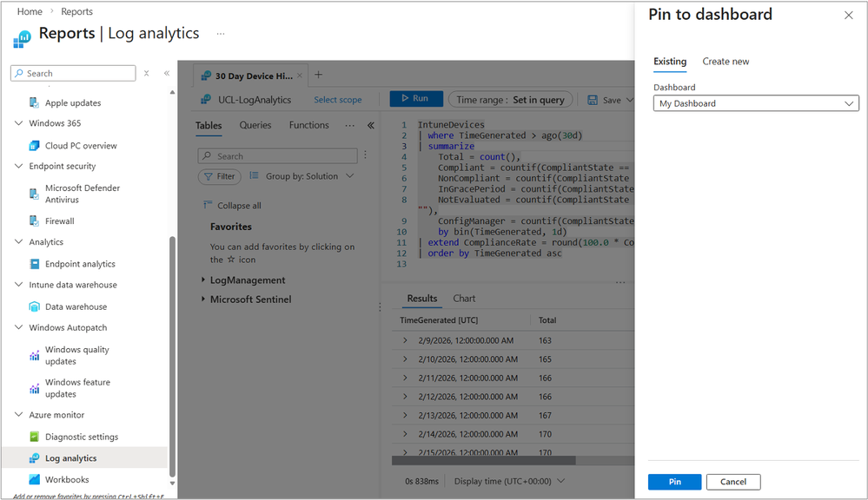Screen dimensions: 868x500
Task: Open the Dashboard dropdown
Action: pos(756,103)
